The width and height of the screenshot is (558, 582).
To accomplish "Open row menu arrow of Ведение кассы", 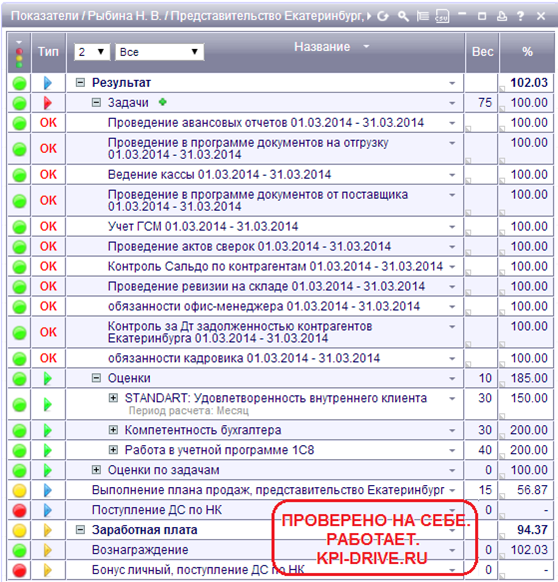I will (x=452, y=175).
